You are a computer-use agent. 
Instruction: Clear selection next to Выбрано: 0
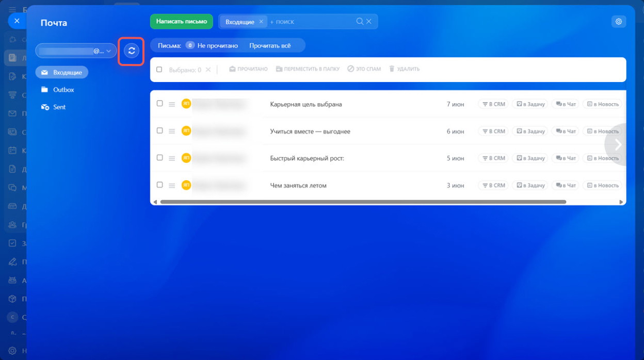tap(208, 70)
